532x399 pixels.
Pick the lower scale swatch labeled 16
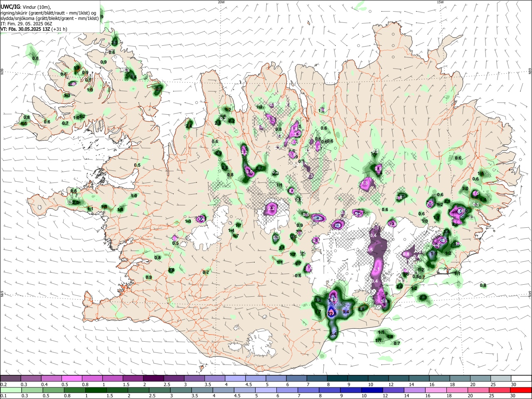point(435,390)
